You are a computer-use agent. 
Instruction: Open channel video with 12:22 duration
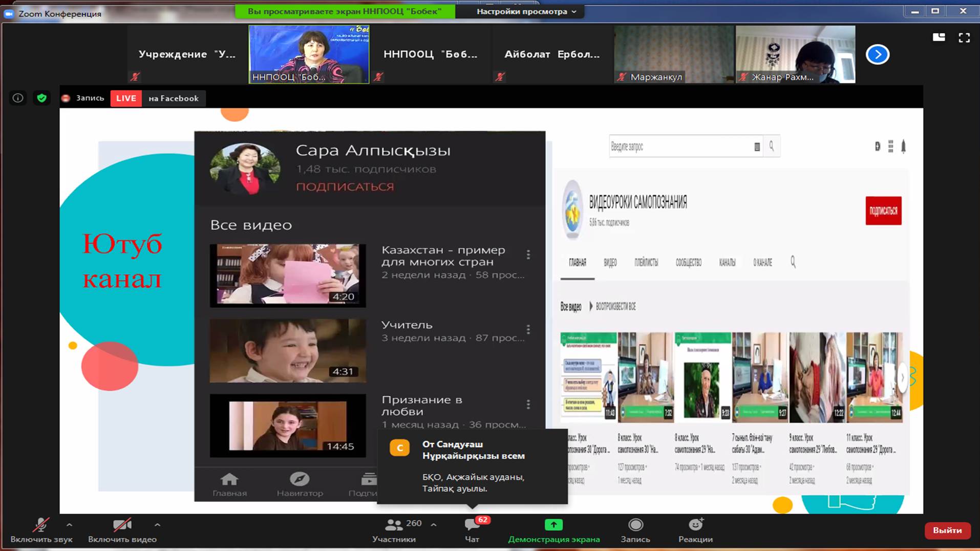tap(817, 377)
